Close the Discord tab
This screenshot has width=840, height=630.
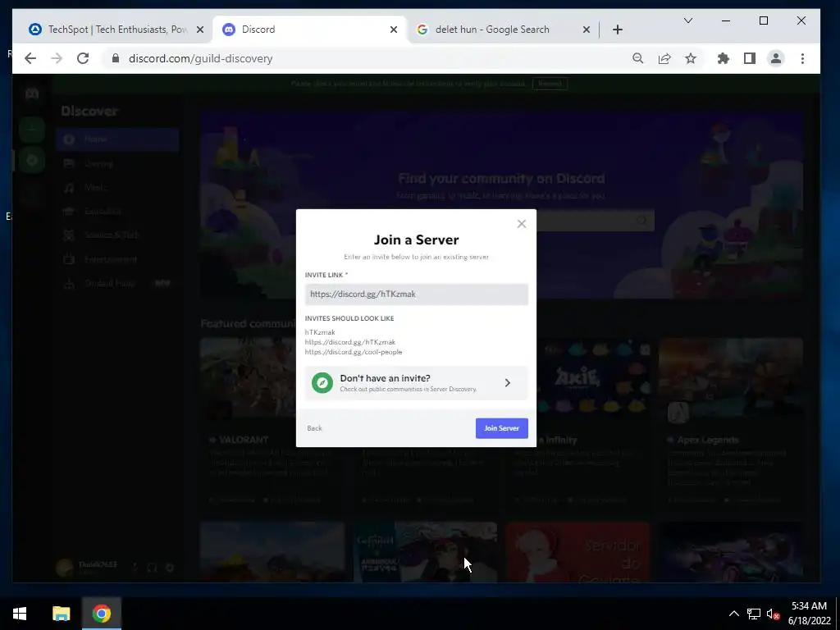393,30
